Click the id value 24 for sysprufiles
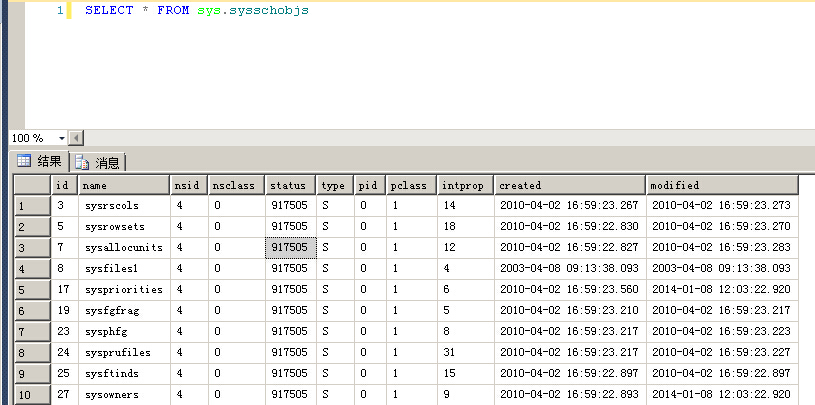This screenshot has width=815, height=405. pyautogui.click(x=64, y=352)
